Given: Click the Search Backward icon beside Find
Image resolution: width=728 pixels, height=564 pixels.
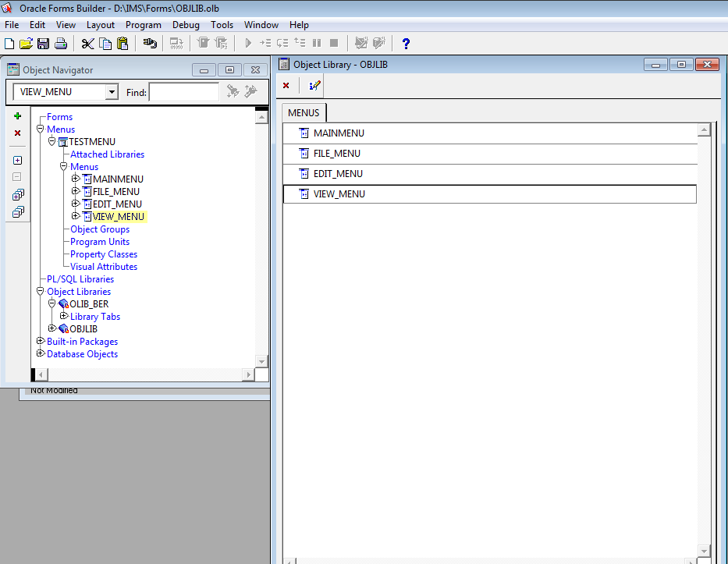Looking at the screenshot, I should pos(250,91).
